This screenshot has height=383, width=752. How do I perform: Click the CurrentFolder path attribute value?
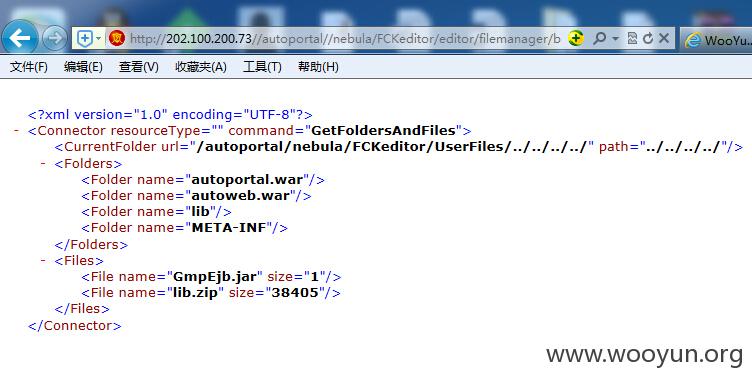point(683,147)
